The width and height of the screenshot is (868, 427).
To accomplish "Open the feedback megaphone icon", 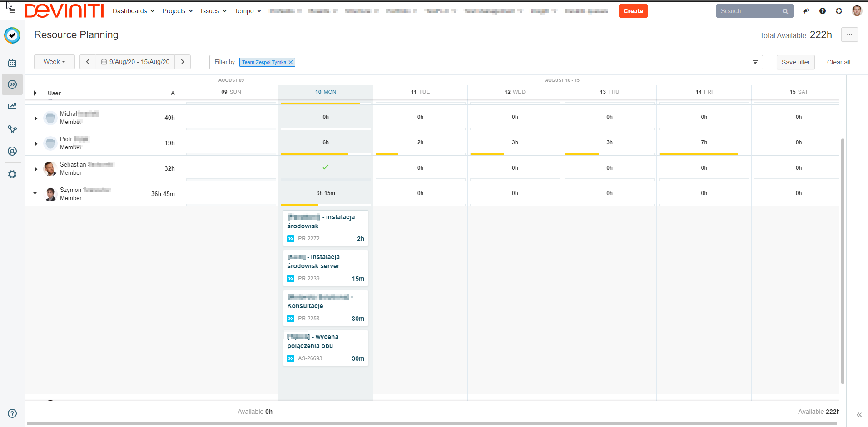I will tap(806, 11).
